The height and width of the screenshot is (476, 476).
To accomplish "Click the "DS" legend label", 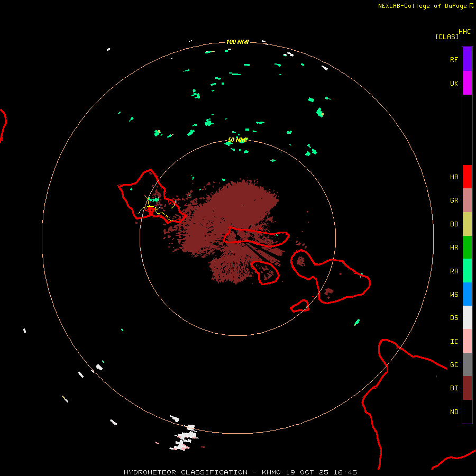I will click(454, 318).
